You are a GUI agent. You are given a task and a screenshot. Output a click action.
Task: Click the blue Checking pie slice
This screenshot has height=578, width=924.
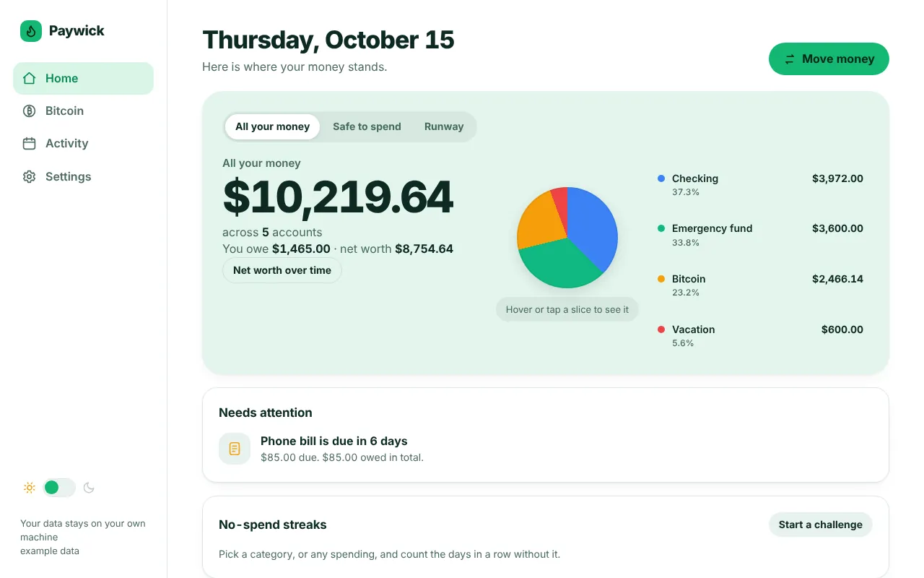(594, 228)
